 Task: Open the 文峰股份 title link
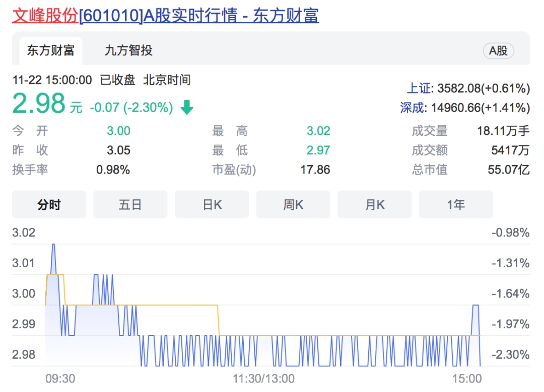coord(45,16)
